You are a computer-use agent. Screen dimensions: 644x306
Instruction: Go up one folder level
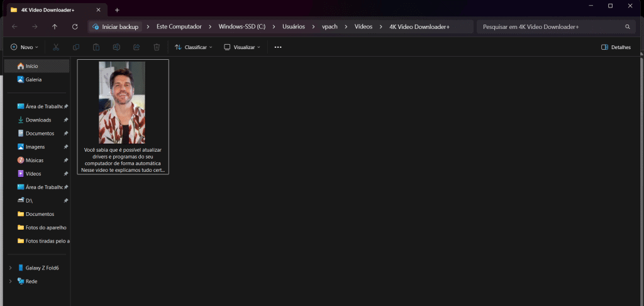pyautogui.click(x=55, y=27)
